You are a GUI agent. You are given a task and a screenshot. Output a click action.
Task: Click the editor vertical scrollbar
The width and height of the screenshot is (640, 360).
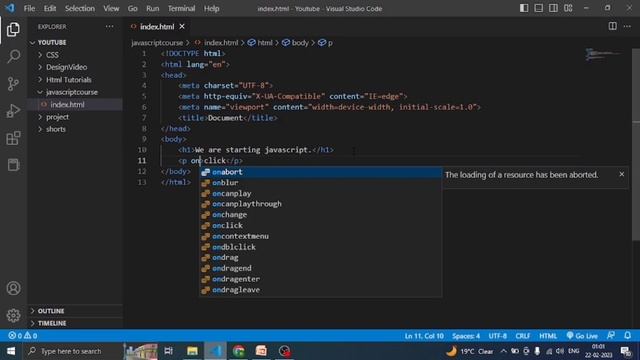pos(636,145)
